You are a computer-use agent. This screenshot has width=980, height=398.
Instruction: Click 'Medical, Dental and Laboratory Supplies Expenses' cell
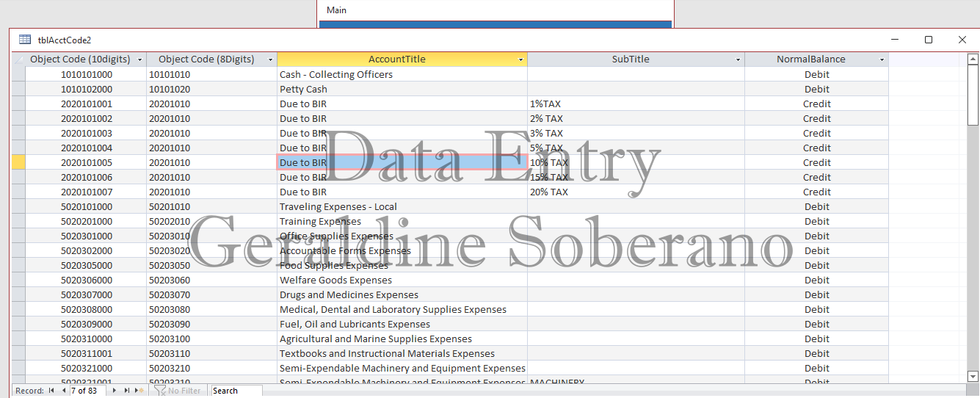pos(402,309)
